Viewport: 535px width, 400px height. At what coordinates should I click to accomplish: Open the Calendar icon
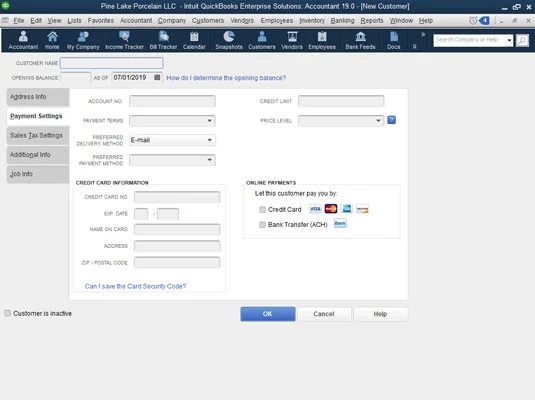pyautogui.click(x=194, y=40)
